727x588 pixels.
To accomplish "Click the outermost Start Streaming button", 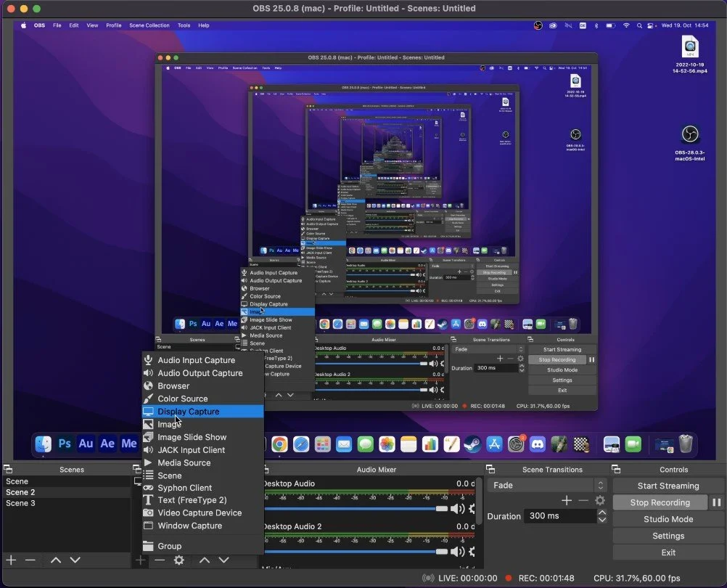I will click(668, 486).
